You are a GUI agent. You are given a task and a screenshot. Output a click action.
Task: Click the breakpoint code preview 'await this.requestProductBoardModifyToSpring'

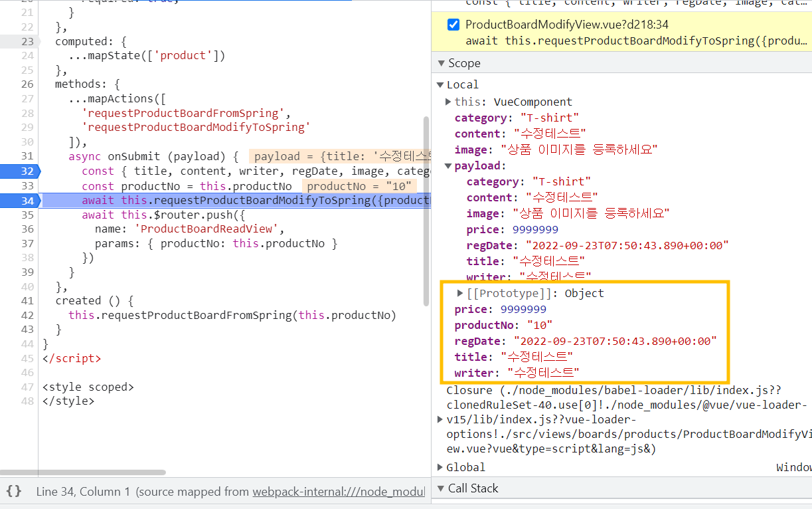(x=636, y=41)
